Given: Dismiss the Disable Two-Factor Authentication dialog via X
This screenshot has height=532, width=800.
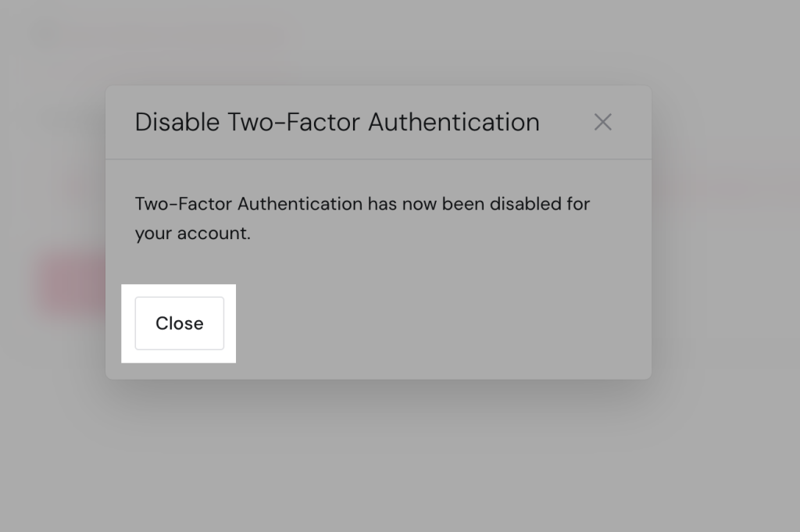Looking at the screenshot, I should point(602,122).
